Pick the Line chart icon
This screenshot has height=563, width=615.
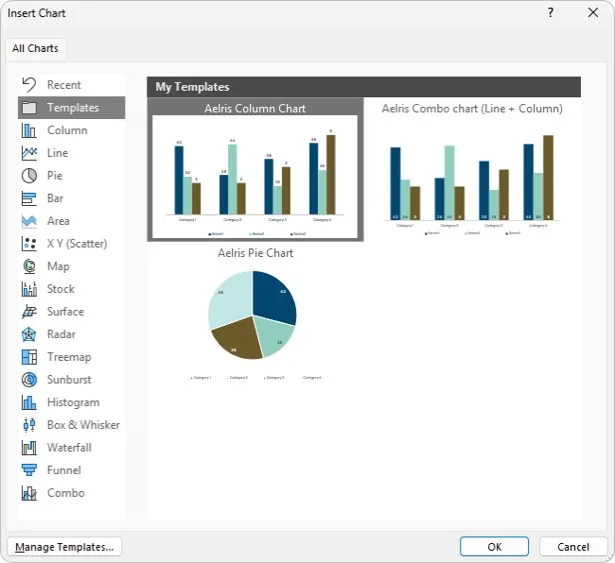click(29, 153)
